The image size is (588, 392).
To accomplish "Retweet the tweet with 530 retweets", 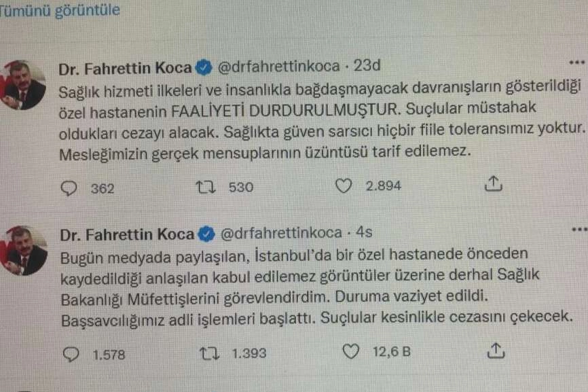I will [203, 187].
